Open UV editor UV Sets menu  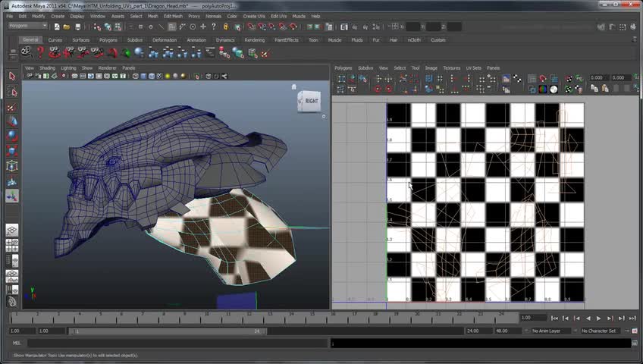474,68
